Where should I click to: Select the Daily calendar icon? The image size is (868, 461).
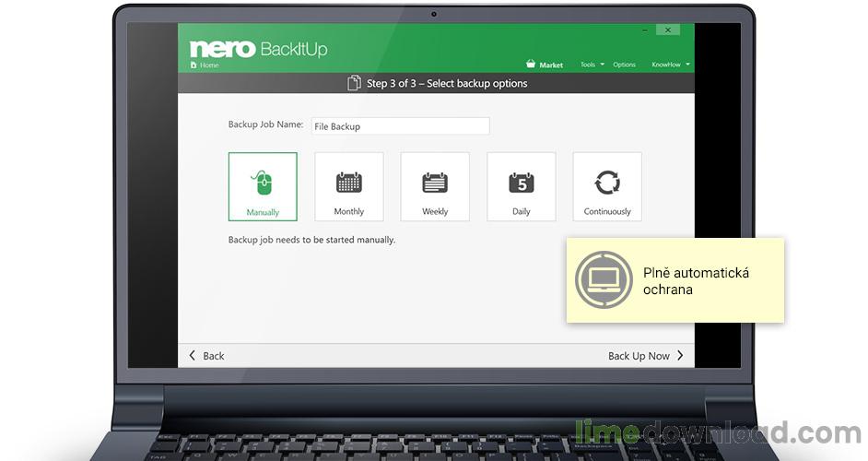[521, 183]
